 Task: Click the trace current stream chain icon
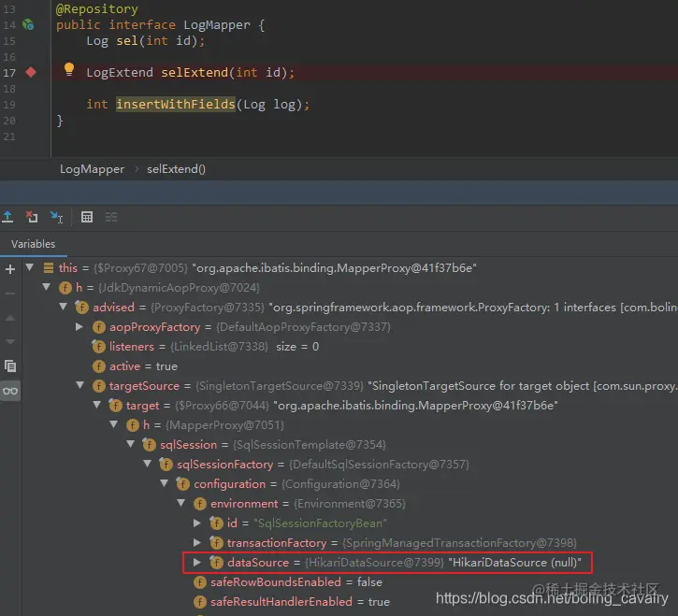111,217
